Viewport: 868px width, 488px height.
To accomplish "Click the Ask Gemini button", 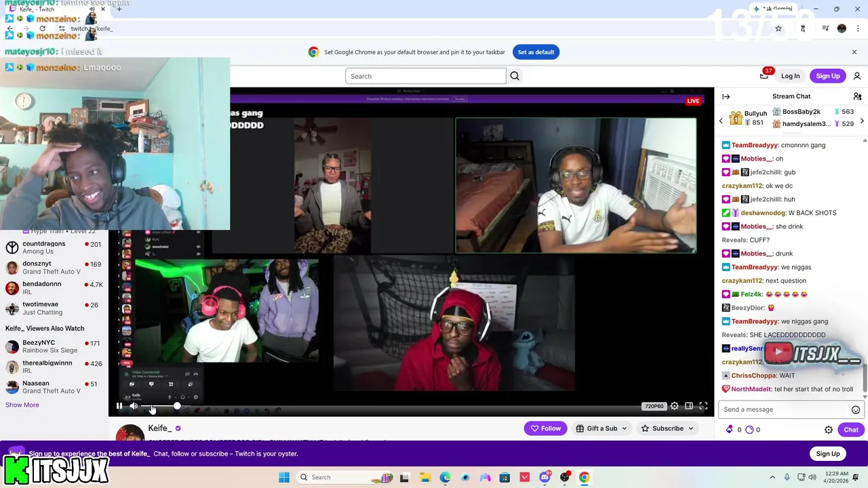I will (773, 9).
